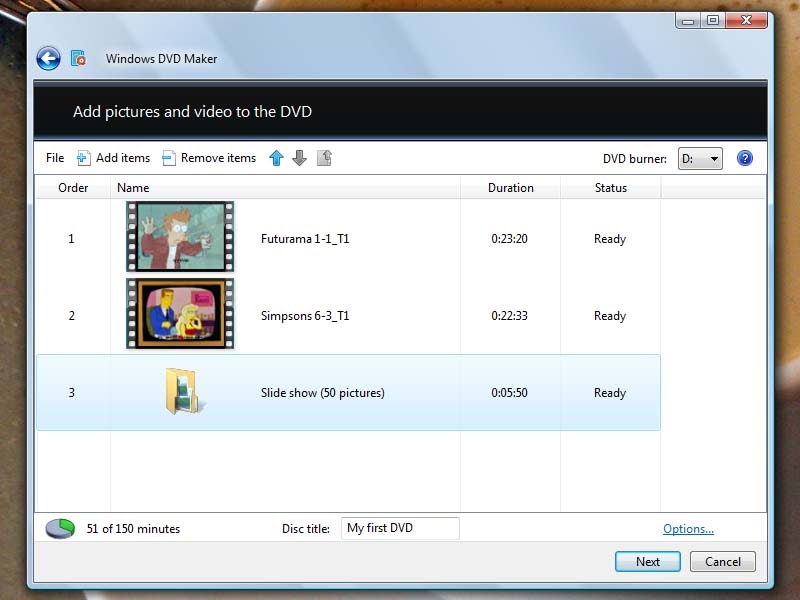Sort list by the Duration column header
This screenshot has height=600, width=800.
pos(510,188)
